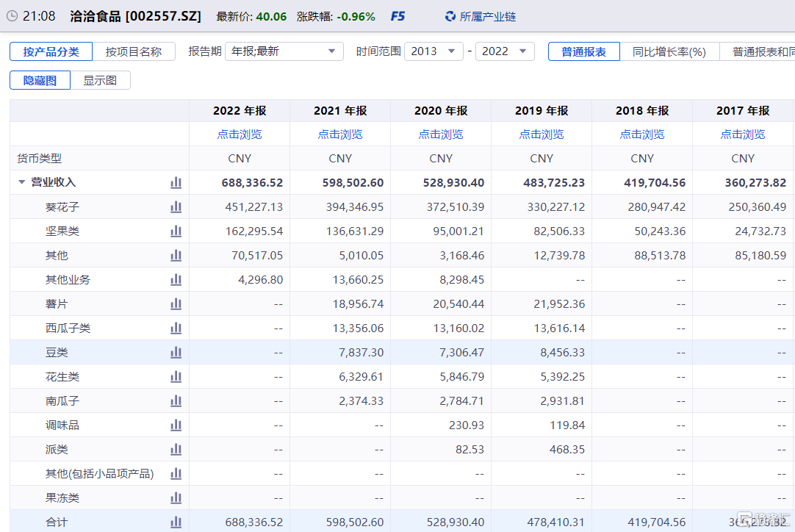Select the 其他 value 70,517.05
Screen dimensions: 795x532
point(257,255)
